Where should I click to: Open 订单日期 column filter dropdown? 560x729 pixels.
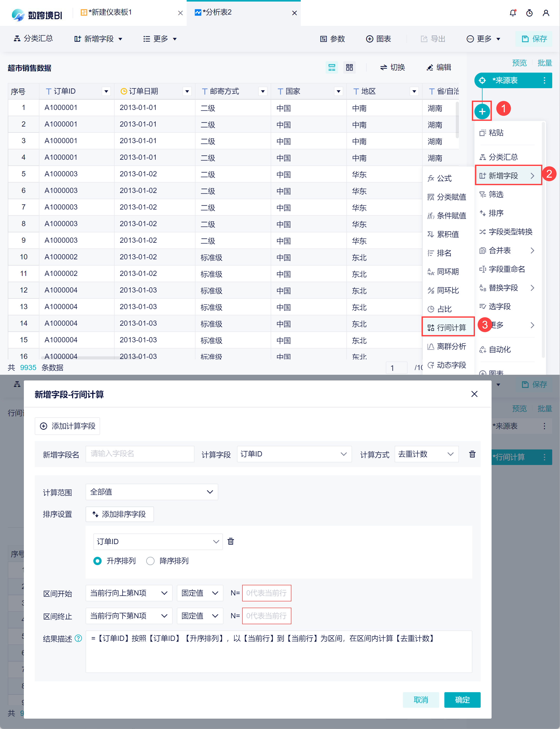coord(187,91)
